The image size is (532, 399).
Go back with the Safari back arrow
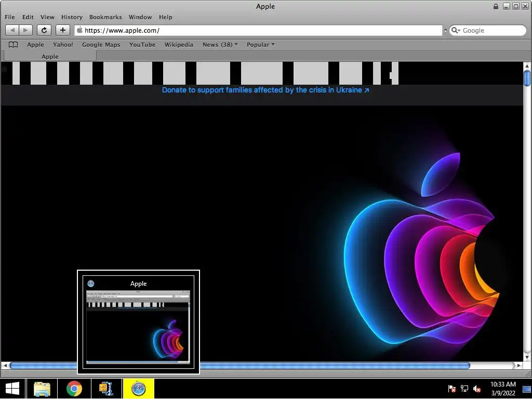(x=12, y=30)
